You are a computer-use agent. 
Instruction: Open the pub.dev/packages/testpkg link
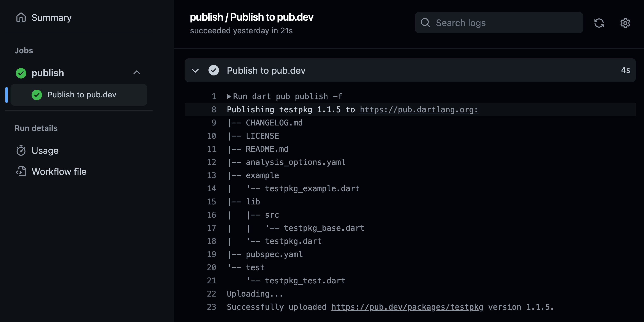[407, 307]
